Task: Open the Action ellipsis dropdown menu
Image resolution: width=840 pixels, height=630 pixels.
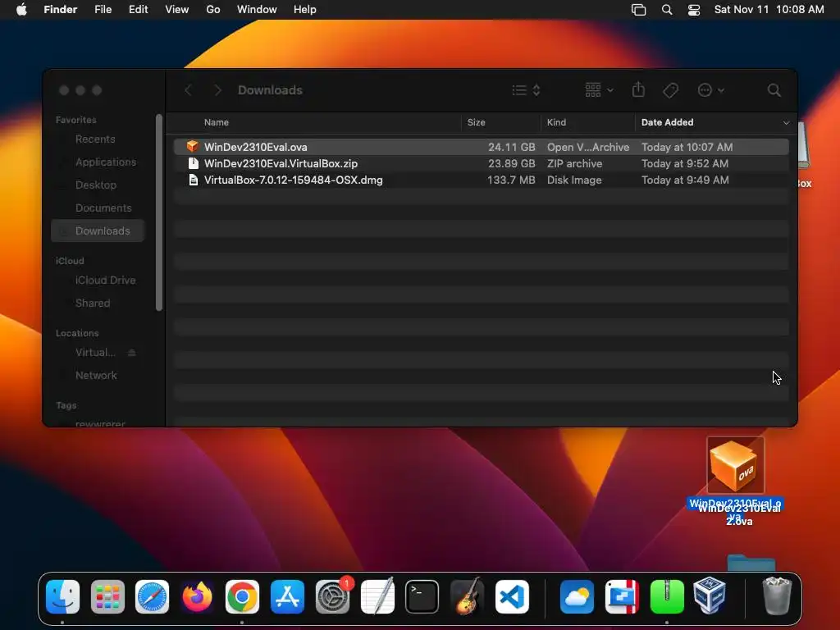Action: tap(711, 90)
